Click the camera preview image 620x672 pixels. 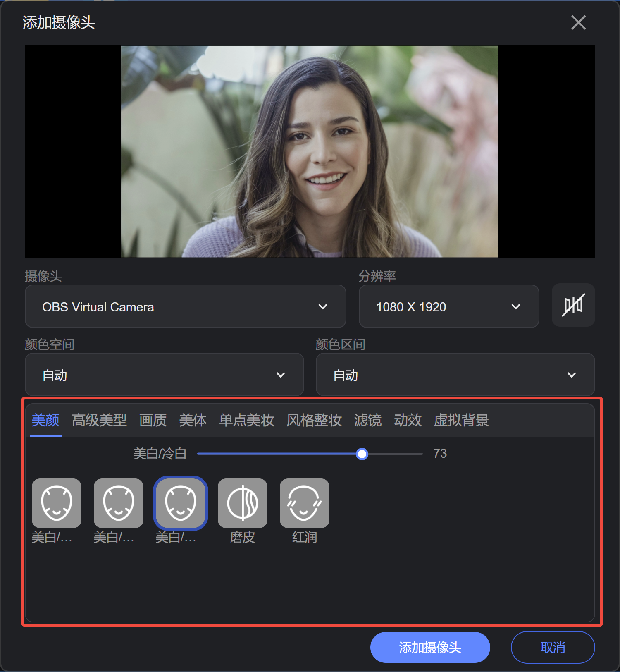[x=310, y=152]
